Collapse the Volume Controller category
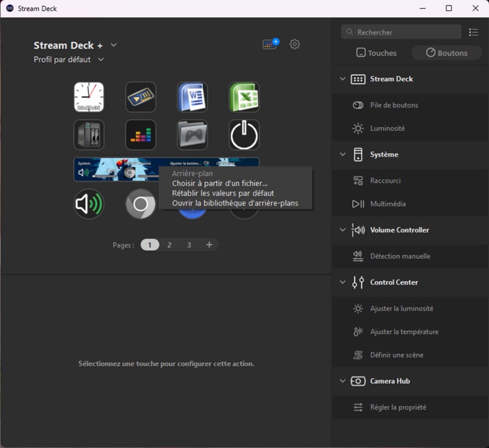The image size is (489, 448). pyautogui.click(x=342, y=230)
